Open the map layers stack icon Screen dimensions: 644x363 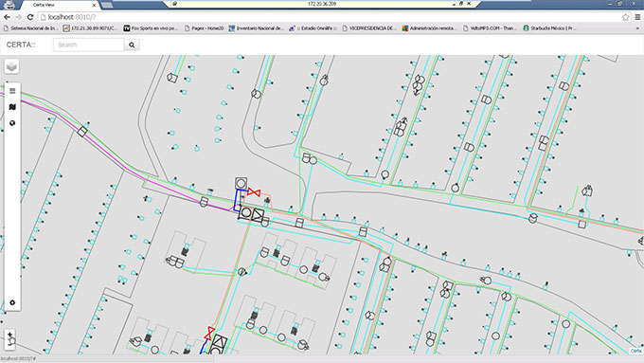pos(11,66)
